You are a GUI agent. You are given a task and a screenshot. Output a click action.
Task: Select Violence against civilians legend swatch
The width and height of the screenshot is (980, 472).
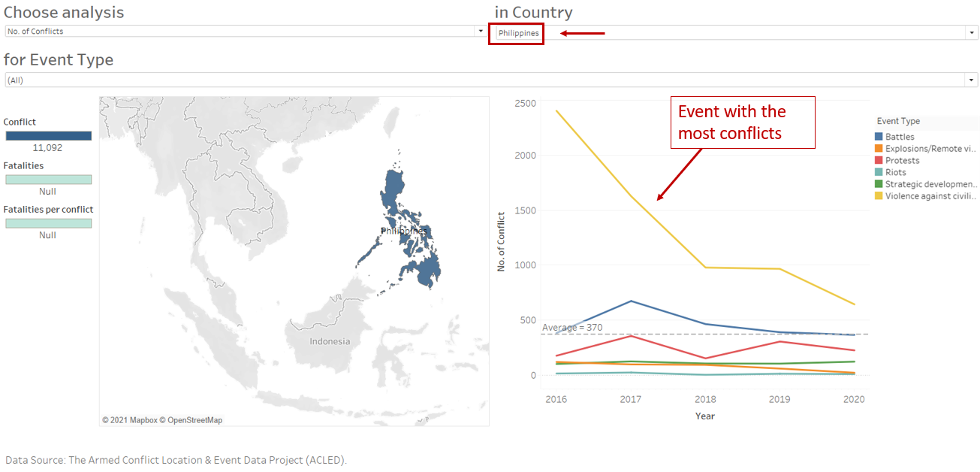[879, 196]
